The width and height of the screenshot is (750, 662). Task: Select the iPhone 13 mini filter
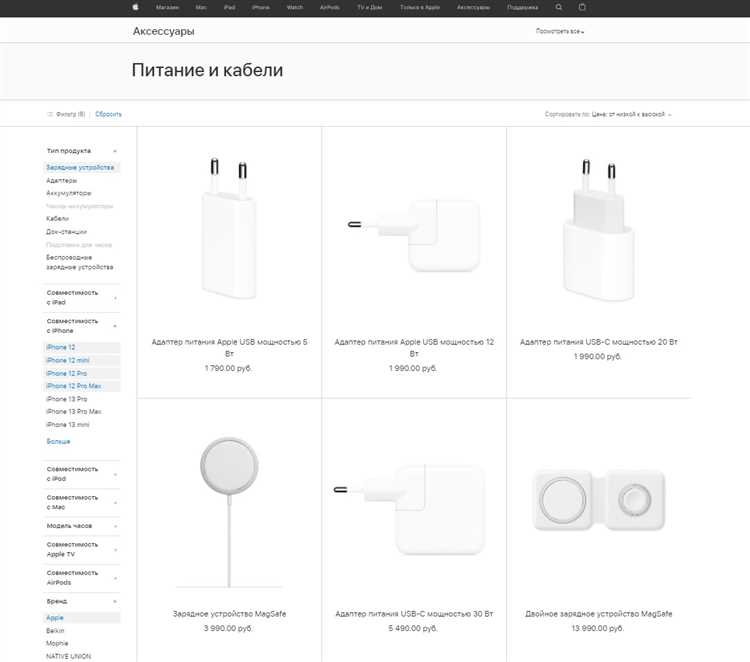click(68, 424)
